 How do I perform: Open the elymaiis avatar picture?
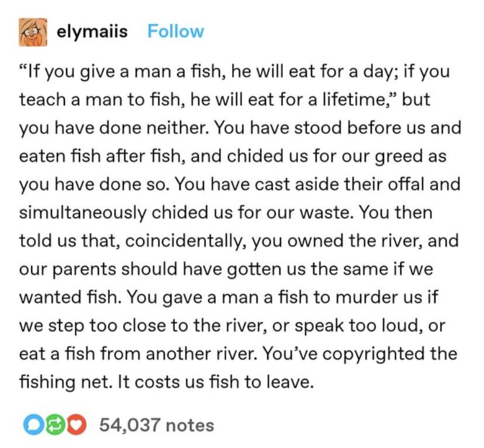33,32
